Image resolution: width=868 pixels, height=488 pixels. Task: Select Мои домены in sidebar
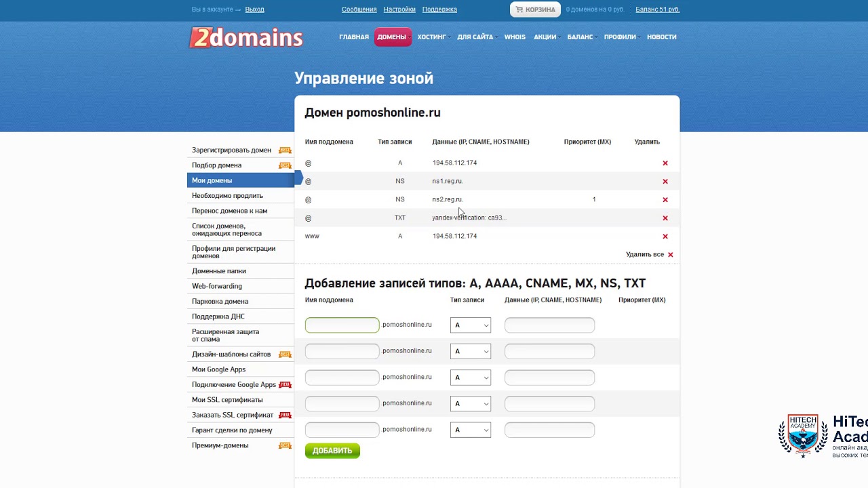click(241, 180)
